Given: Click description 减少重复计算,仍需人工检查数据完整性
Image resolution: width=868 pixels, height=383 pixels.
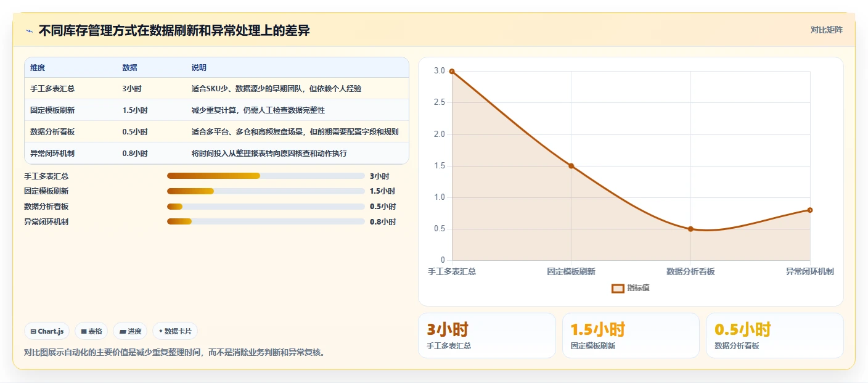Looking at the screenshot, I should (258, 110).
